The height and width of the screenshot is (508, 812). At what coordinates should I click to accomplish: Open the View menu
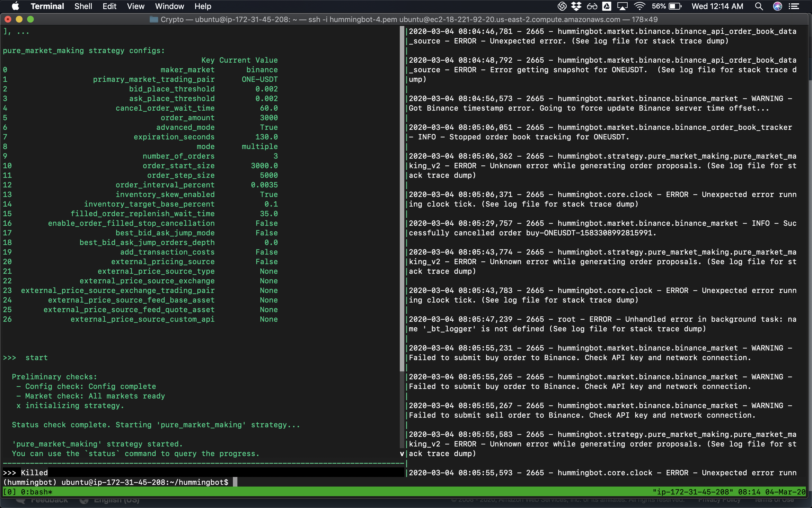click(x=136, y=6)
